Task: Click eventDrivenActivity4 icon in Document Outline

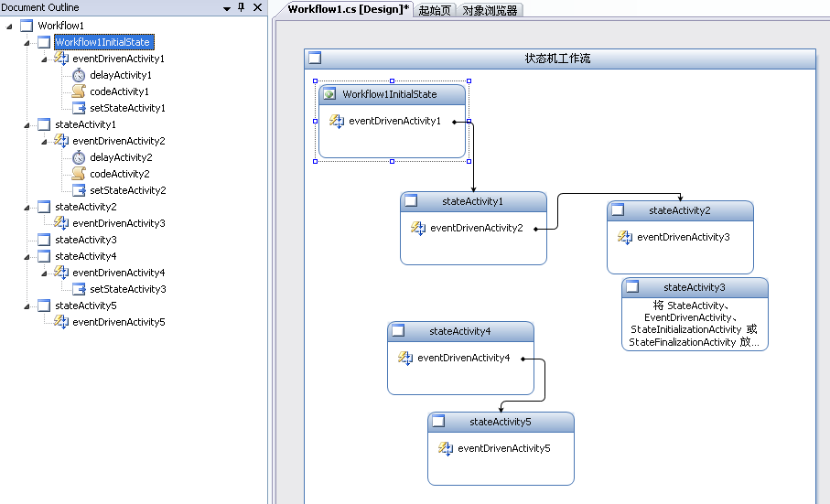Action: pyautogui.click(x=61, y=273)
